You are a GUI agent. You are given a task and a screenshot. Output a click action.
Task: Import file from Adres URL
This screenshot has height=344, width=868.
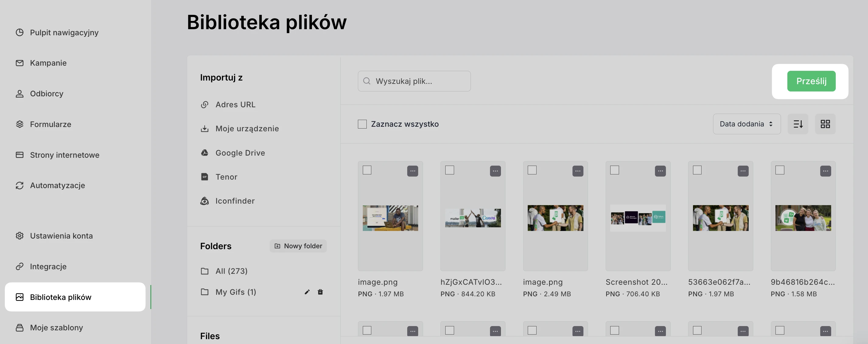click(235, 105)
